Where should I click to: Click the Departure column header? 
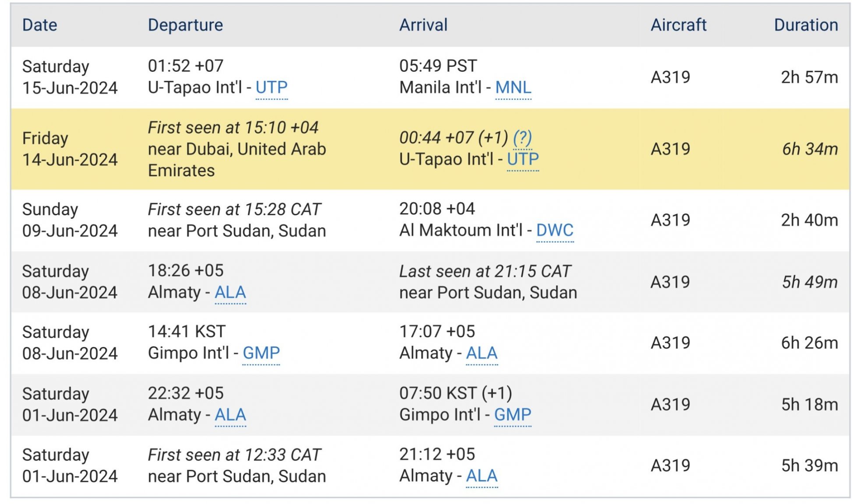tap(185, 25)
